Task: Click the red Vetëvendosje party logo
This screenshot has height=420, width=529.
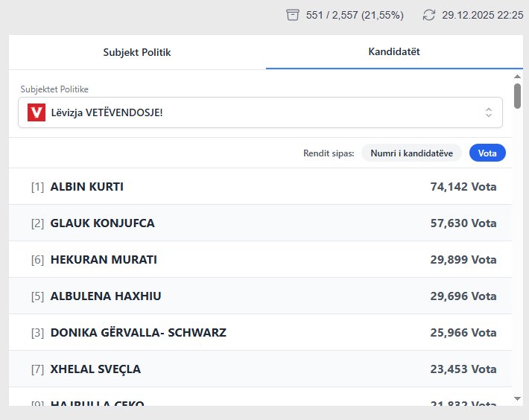Action: click(37, 112)
